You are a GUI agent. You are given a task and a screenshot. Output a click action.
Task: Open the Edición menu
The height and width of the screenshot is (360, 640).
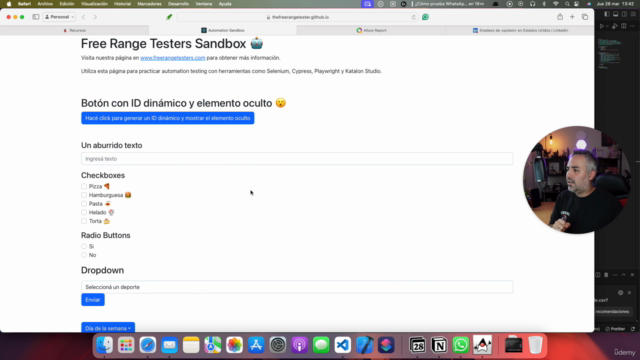[x=67, y=4]
